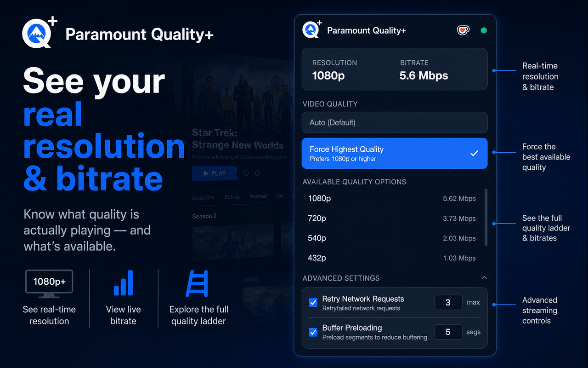588x368 pixels.
Task: Click the RESOLUTION 1080p readout
Action: 334,69
